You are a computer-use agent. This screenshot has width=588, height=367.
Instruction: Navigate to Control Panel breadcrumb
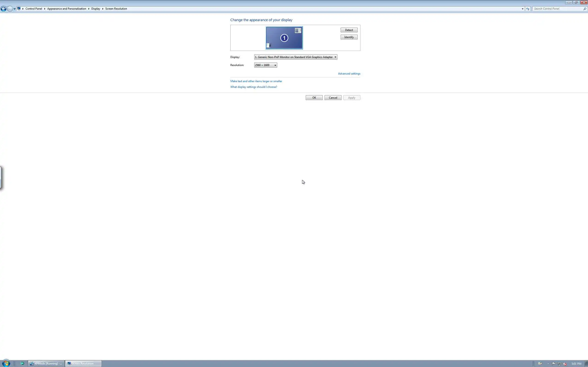[34, 9]
